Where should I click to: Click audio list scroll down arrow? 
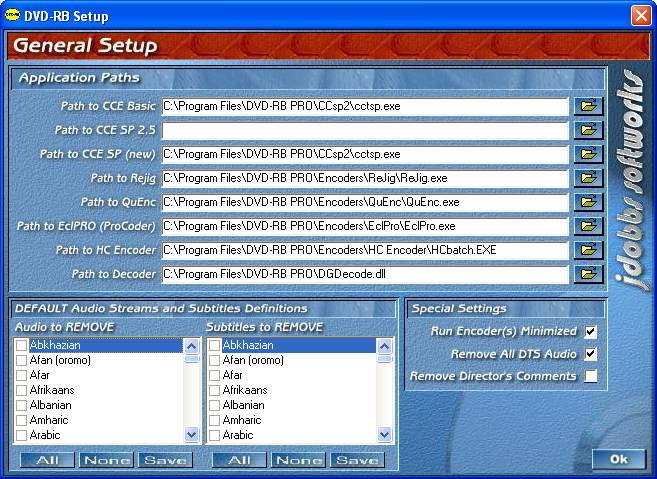[191, 435]
